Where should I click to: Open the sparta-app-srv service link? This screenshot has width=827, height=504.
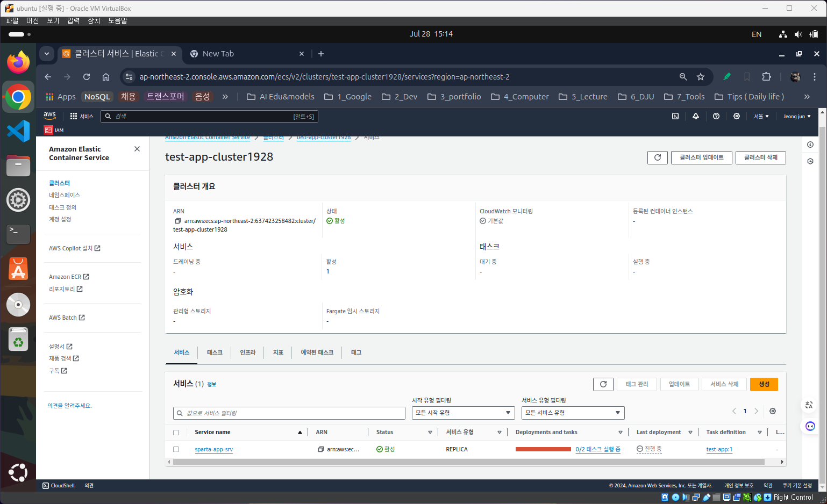(x=214, y=449)
